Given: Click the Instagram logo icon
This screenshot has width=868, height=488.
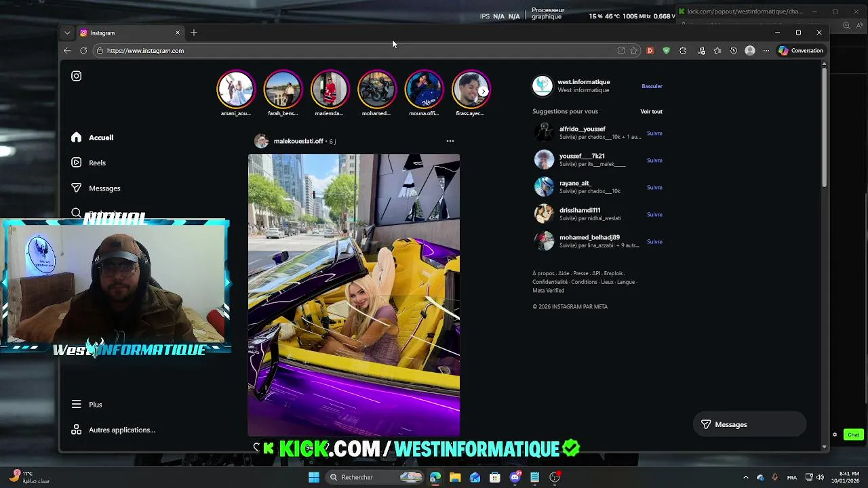Looking at the screenshot, I should click(77, 76).
